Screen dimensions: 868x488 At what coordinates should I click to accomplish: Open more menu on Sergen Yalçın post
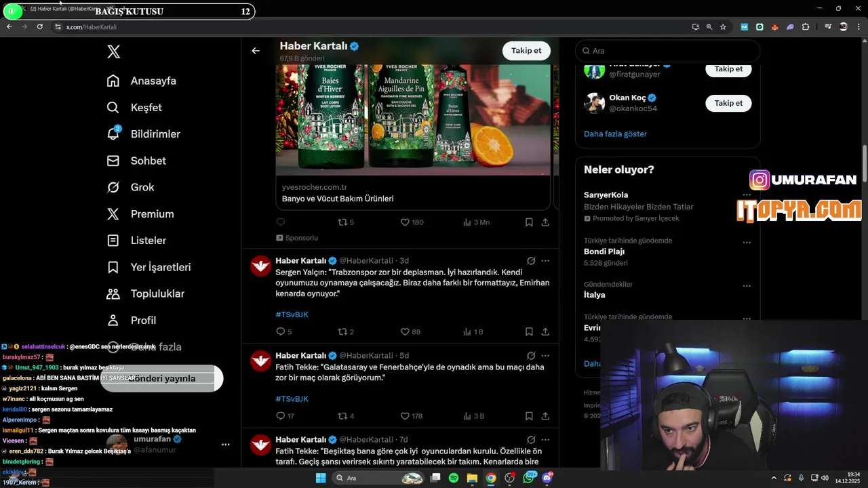pyautogui.click(x=545, y=261)
